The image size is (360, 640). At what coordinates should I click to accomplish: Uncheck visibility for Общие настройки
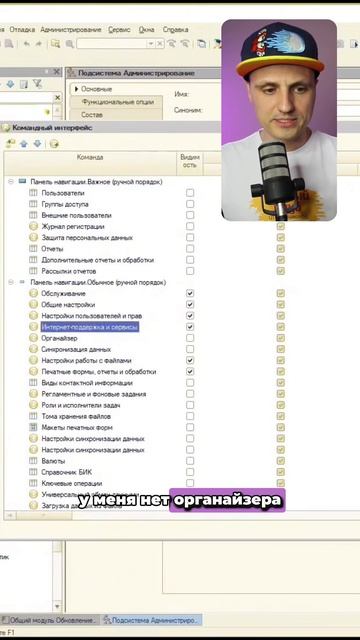coord(190,304)
